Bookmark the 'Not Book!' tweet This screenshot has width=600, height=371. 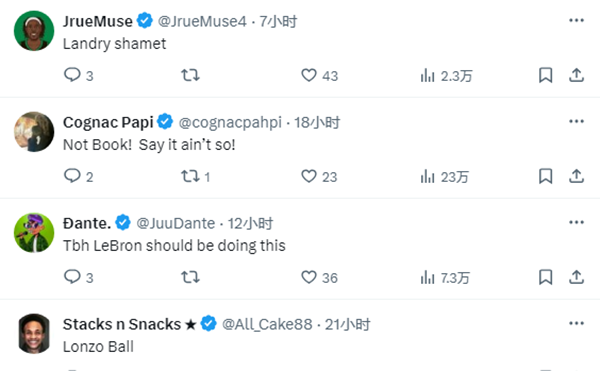(x=546, y=176)
